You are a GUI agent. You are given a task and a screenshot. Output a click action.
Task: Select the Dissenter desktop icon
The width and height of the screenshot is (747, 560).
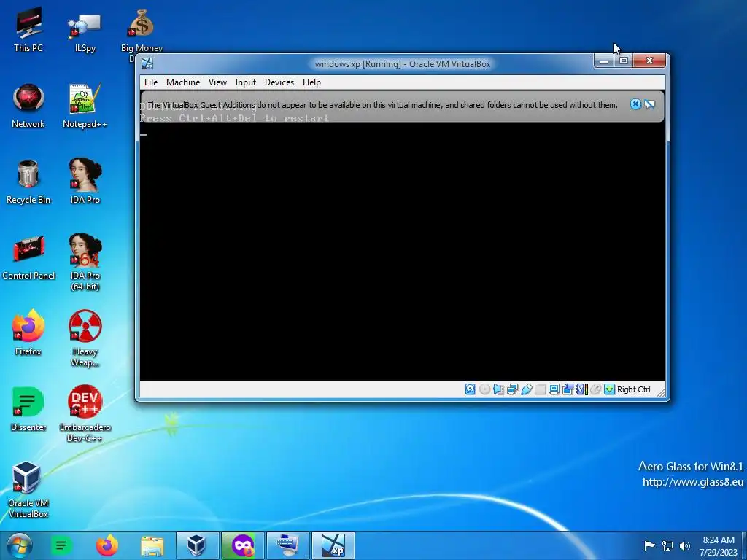28,408
